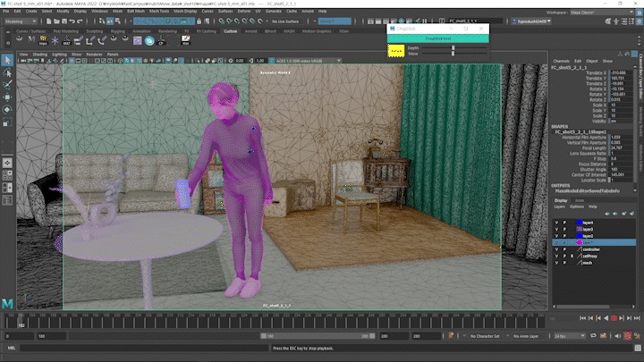Open the Windows menu
This screenshot has width=644, height=362.
tap(99, 11)
